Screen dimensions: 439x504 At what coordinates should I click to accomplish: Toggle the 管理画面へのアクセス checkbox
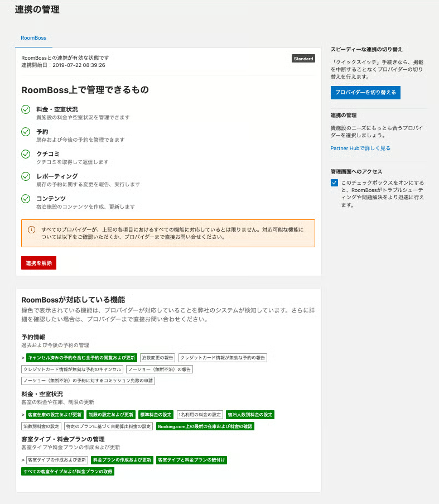point(334,183)
